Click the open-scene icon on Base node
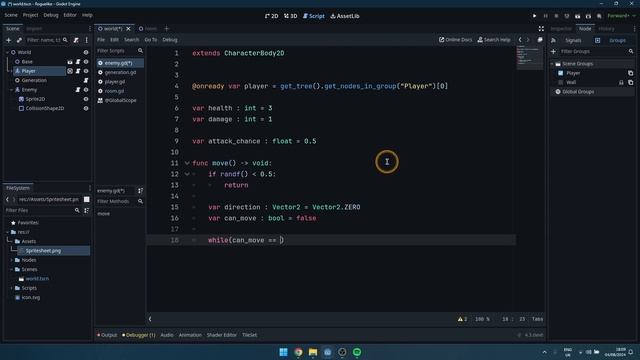Screen dimensions: 640x360 pyautogui.click(x=70, y=62)
